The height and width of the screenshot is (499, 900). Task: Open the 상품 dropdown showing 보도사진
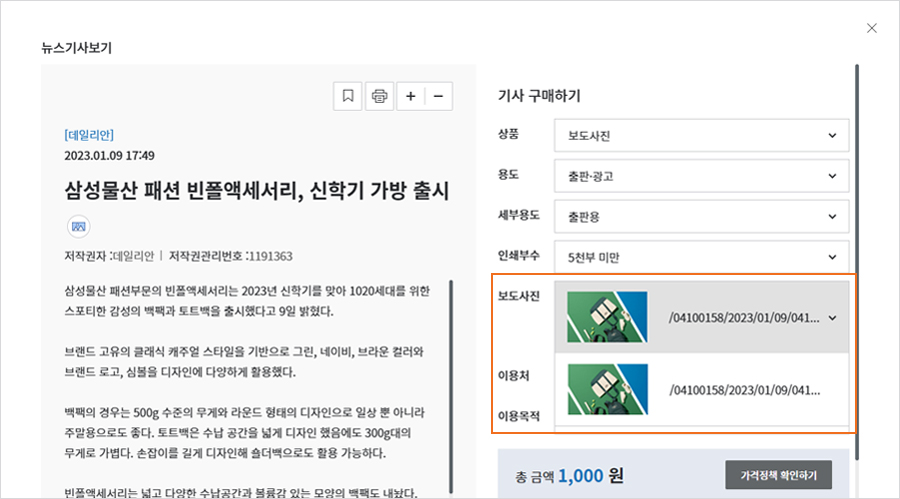pyautogui.click(x=701, y=136)
